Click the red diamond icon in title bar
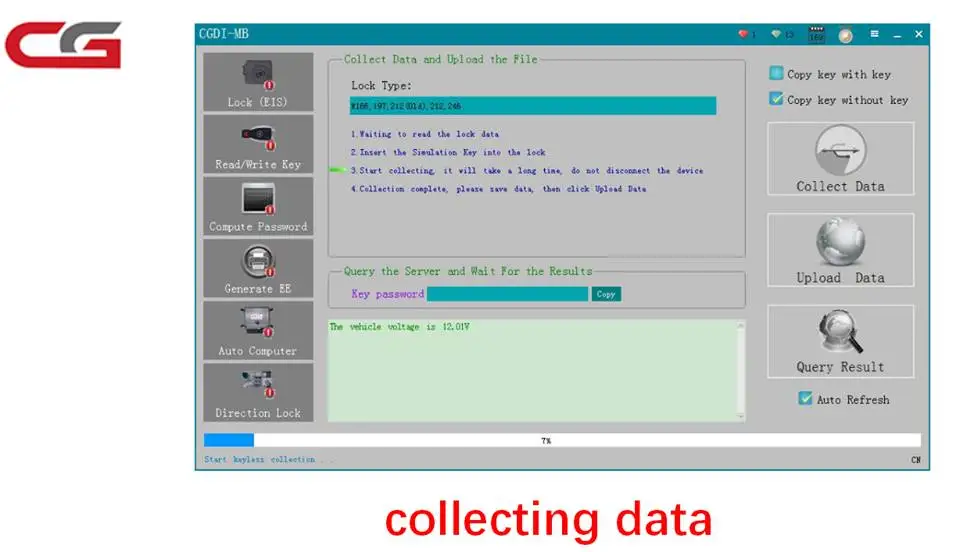The width and height of the screenshot is (960, 552). pos(743,34)
